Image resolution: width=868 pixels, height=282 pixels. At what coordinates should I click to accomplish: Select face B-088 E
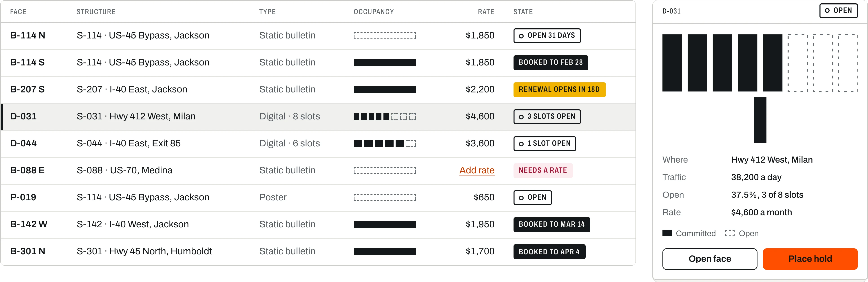pos(318,171)
